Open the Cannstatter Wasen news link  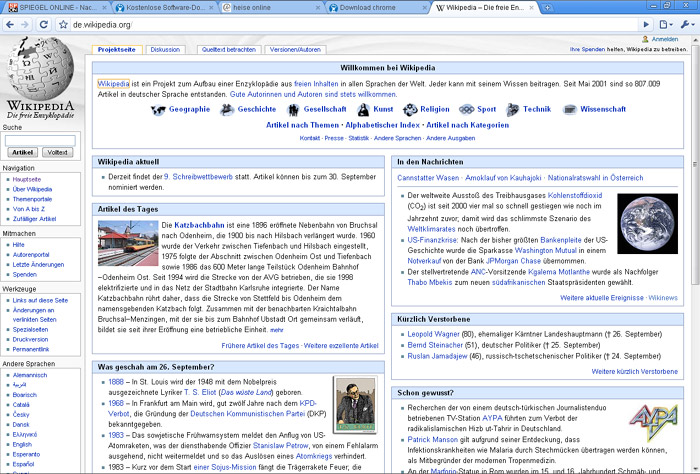[428, 178]
